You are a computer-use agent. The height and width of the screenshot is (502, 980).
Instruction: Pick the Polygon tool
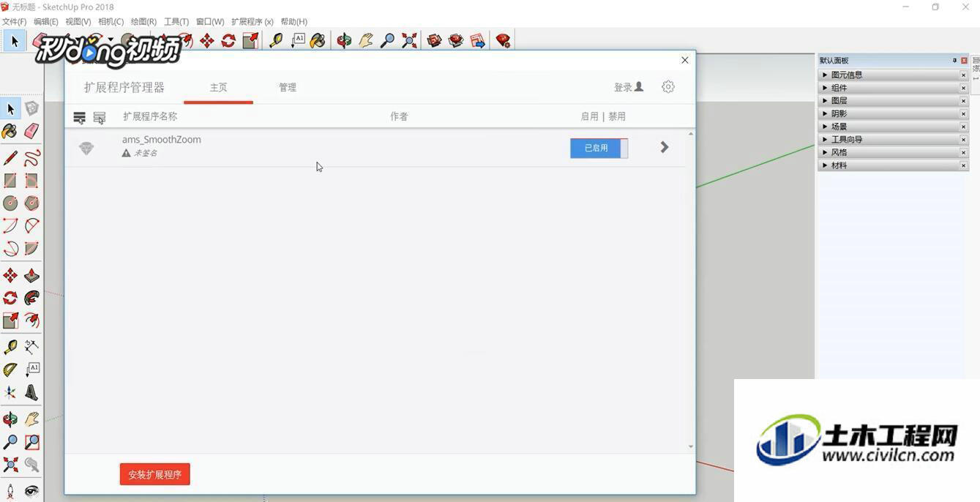[x=31, y=203]
